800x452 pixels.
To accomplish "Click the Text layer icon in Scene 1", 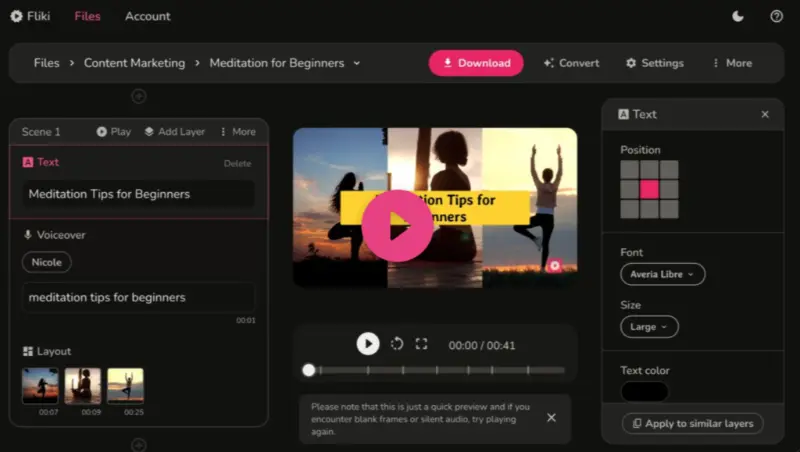I will pyautogui.click(x=28, y=162).
